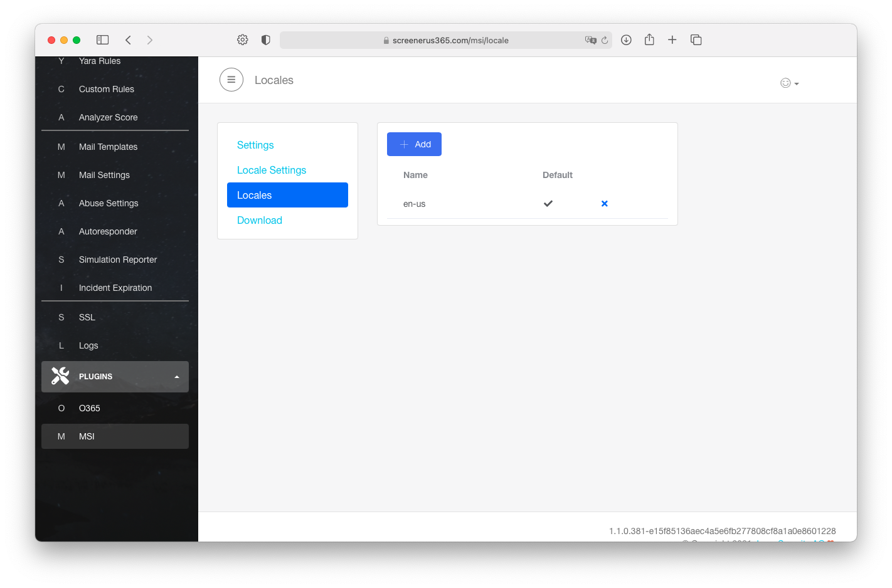Open Mail Templates in the sidebar
Image resolution: width=892 pixels, height=588 pixels.
108,147
